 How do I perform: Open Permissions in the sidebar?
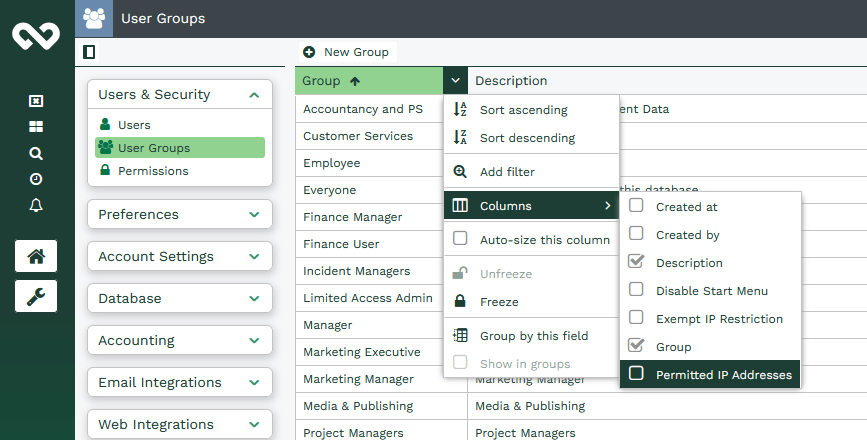(x=153, y=171)
